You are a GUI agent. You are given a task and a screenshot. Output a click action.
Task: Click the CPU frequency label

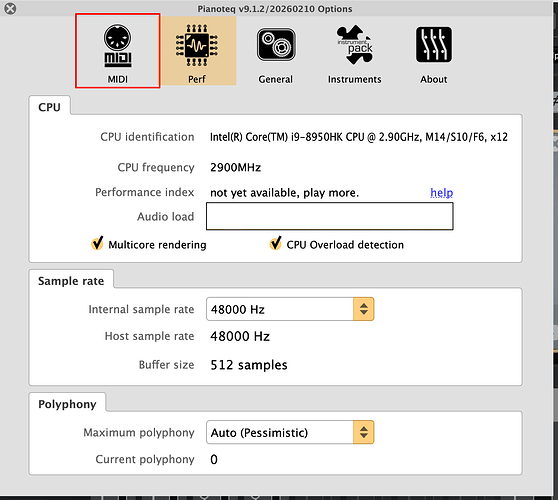pos(156,168)
